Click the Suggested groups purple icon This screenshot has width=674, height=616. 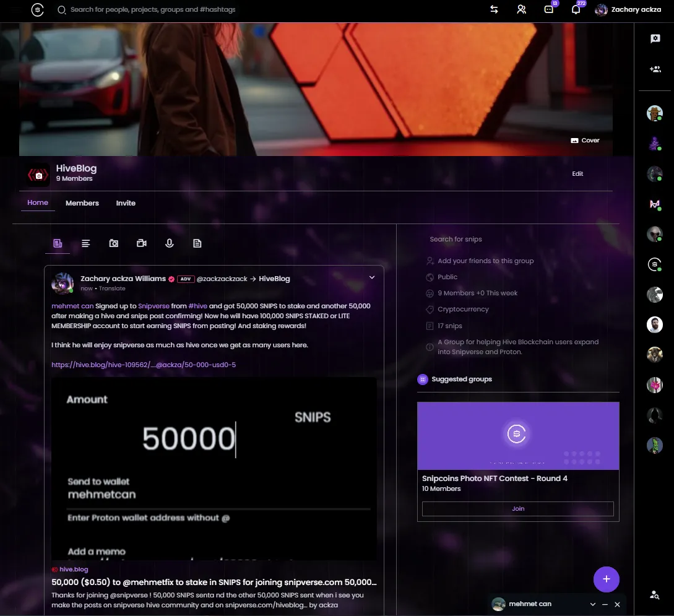[423, 379]
